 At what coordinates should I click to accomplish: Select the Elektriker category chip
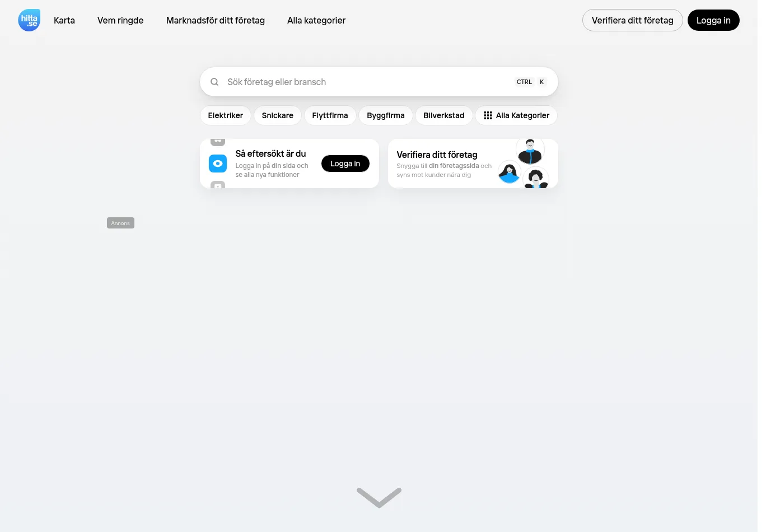point(225,115)
